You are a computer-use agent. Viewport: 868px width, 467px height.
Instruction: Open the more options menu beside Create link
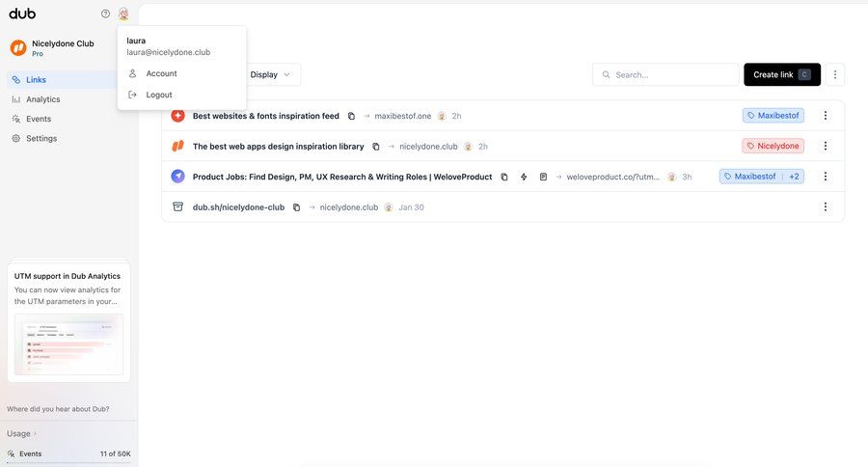(x=835, y=75)
